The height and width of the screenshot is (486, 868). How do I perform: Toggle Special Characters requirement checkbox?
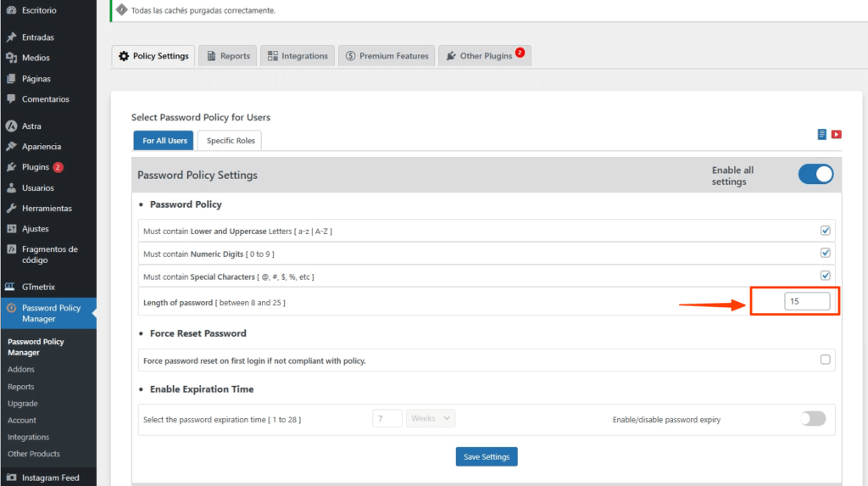(825, 276)
